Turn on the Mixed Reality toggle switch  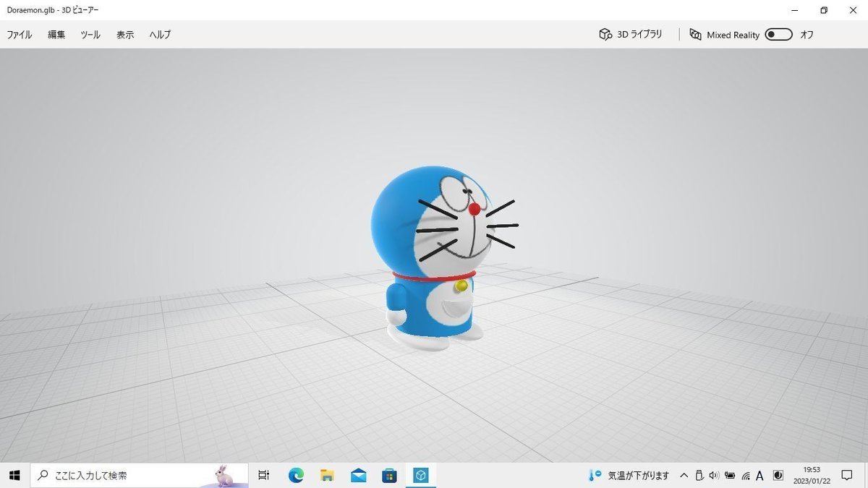tap(778, 34)
